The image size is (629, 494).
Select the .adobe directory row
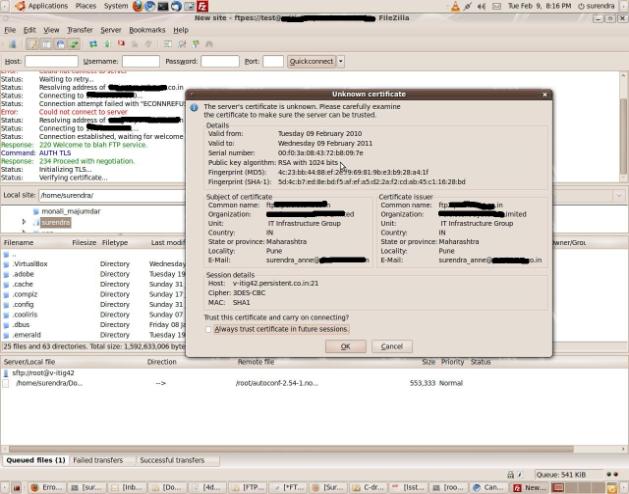coord(93,274)
